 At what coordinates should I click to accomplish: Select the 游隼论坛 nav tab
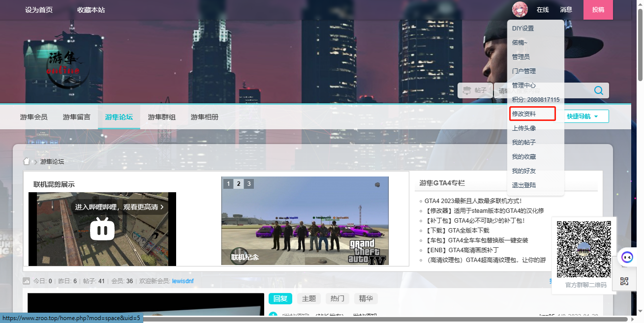[x=119, y=117]
